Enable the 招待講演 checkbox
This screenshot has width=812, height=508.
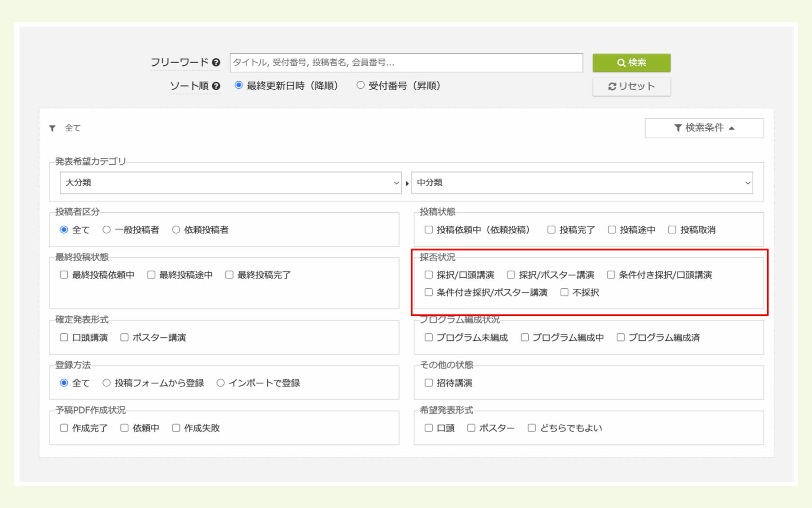pyautogui.click(x=428, y=383)
